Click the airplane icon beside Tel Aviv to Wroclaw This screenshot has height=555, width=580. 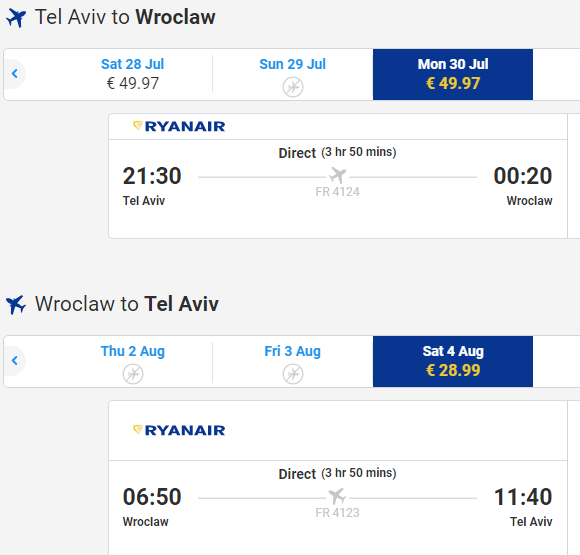coord(16,17)
